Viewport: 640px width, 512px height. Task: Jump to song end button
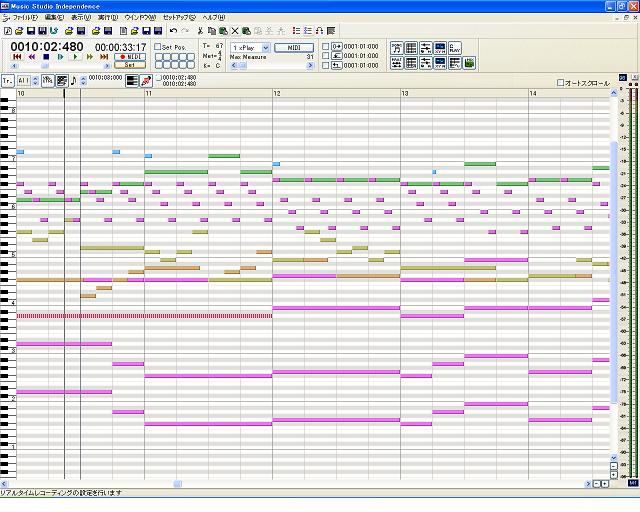coord(104,57)
